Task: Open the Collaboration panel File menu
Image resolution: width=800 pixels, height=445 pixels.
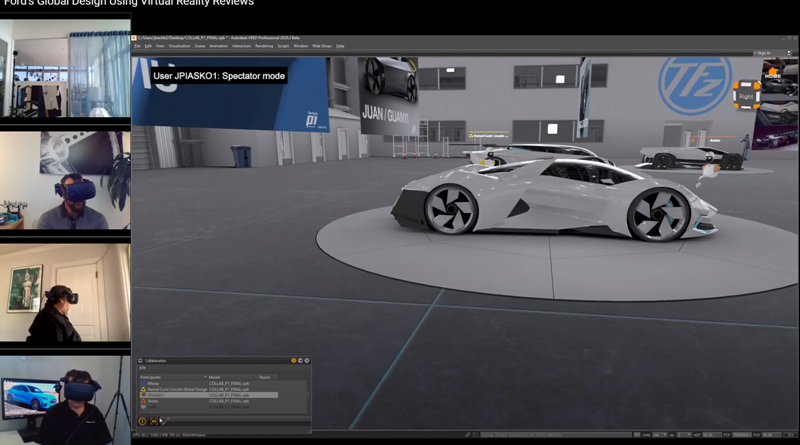Action: [x=142, y=368]
